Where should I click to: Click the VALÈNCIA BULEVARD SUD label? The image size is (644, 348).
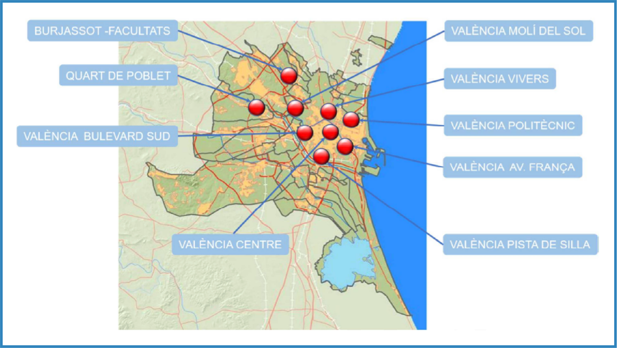click(97, 136)
